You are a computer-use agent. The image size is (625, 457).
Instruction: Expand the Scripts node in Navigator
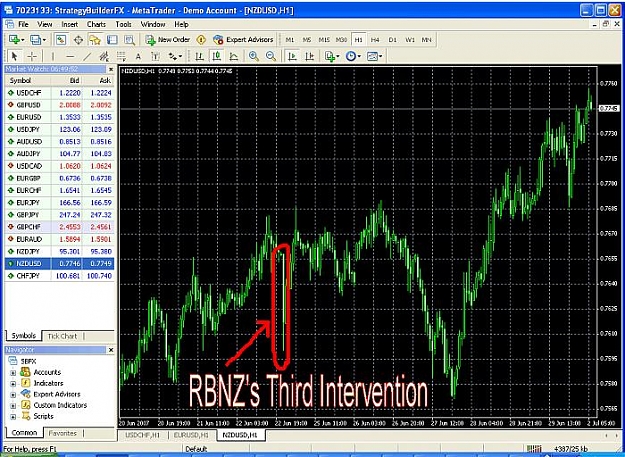click(x=13, y=417)
